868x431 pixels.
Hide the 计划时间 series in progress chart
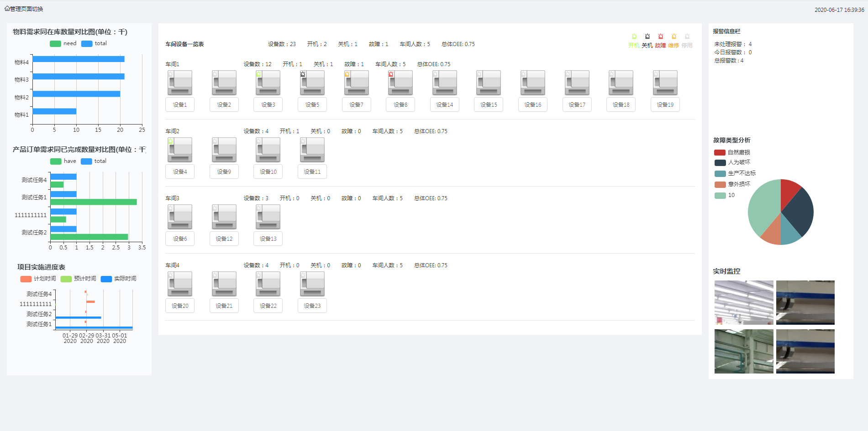pos(26,279)
